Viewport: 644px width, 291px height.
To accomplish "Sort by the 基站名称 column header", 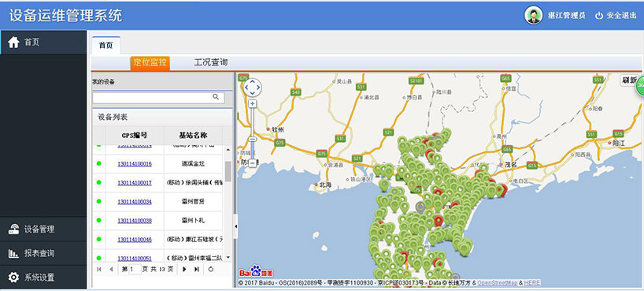I will (193, 135).
